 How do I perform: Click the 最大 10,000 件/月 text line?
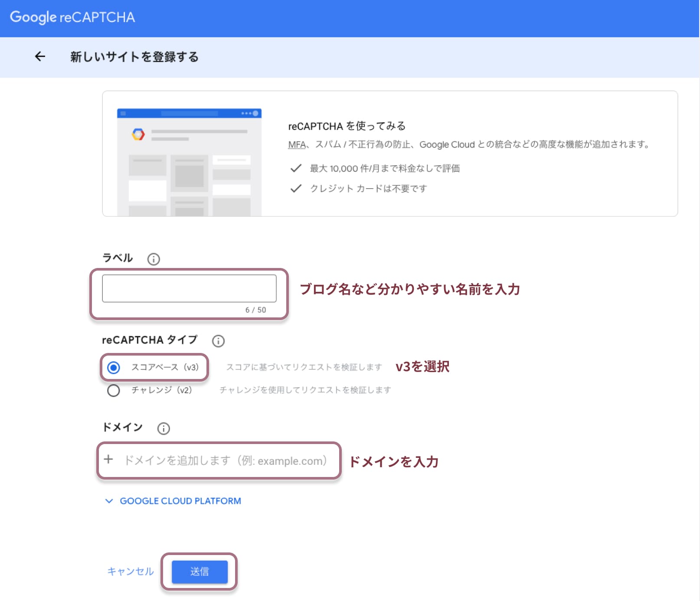(x=385, y=168)
